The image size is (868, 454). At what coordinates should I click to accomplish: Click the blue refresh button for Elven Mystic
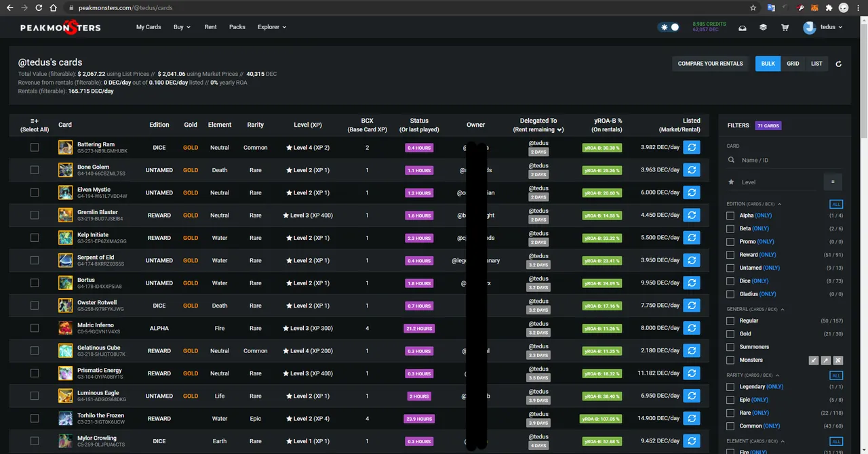[691, 192]
